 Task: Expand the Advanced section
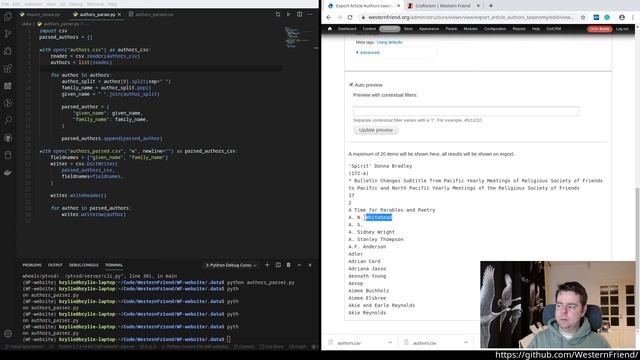pos(368,53)
